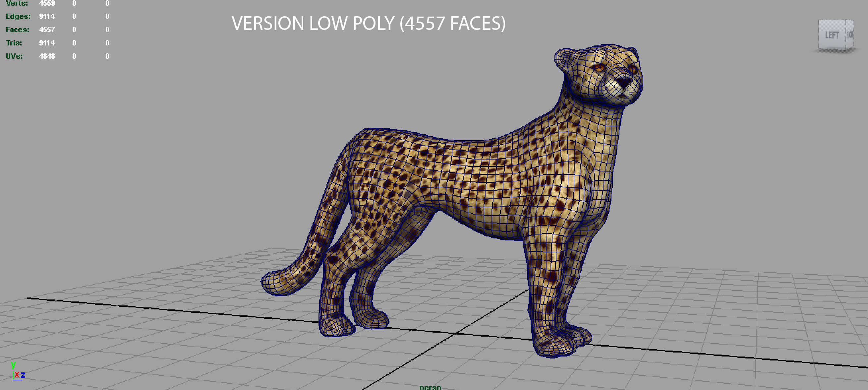Click the 'VERSION LOW POLY (4557 FACES)' title
This screenshot has width=868, height=390.
pos(369,24)
